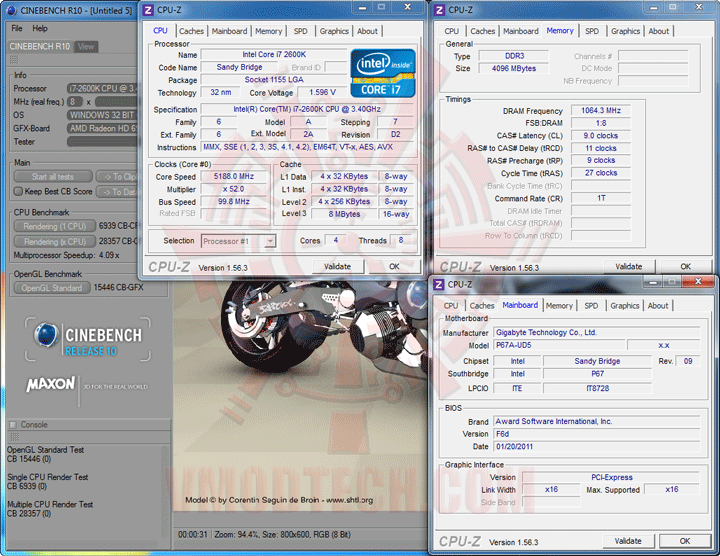Click the Command Rate value 1T

[x=601, y=198]
